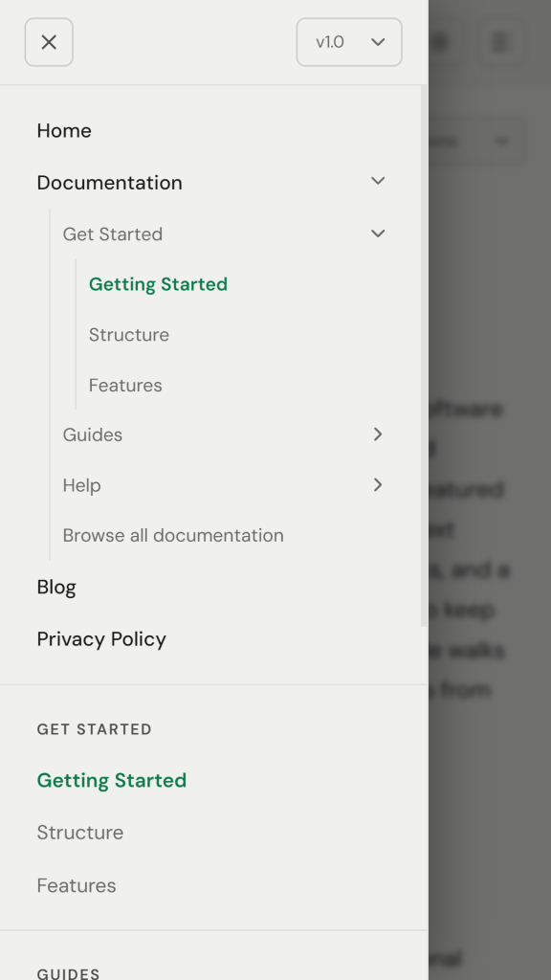The width and height of the screenshot is (551, 980).
Task: Open the Get Started tree item
Action: pos(113,234)
